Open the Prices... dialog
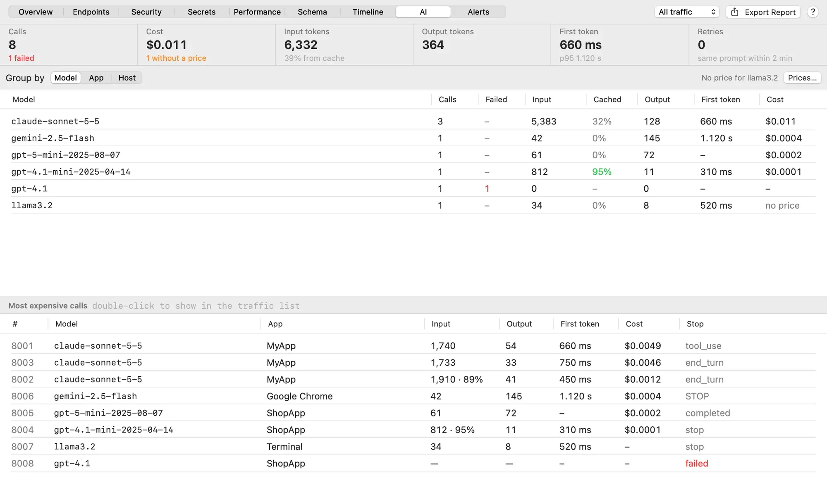The width and height of the screenshot is (827, 504). point(802,78)
